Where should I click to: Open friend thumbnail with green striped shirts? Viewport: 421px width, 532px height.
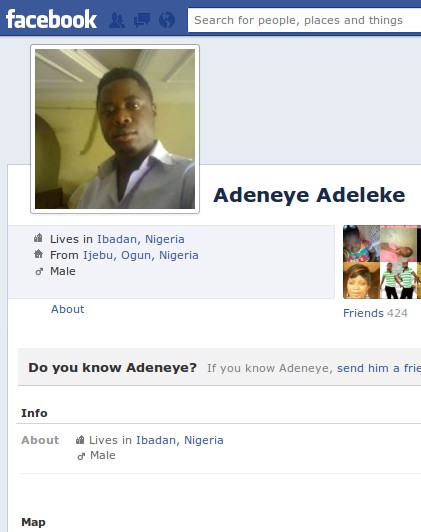(x=398, y=281)
